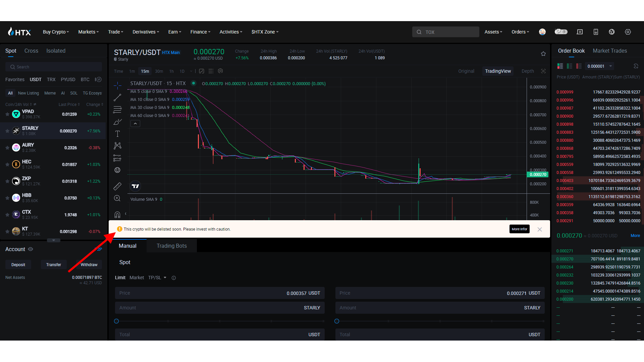Screen dimensions: 644x362
Task: Click the More link in order book
Action: click(635, 236)
